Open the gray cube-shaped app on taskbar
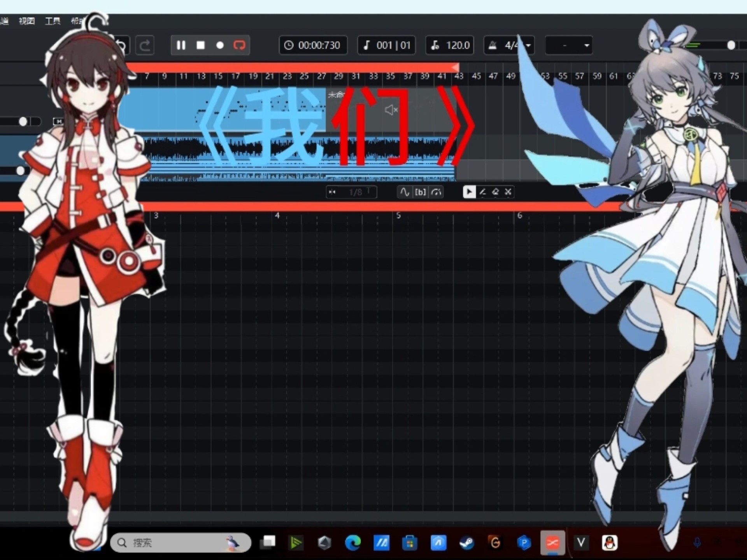The height and width of the screenshot is (560, 747). [324, 542]
